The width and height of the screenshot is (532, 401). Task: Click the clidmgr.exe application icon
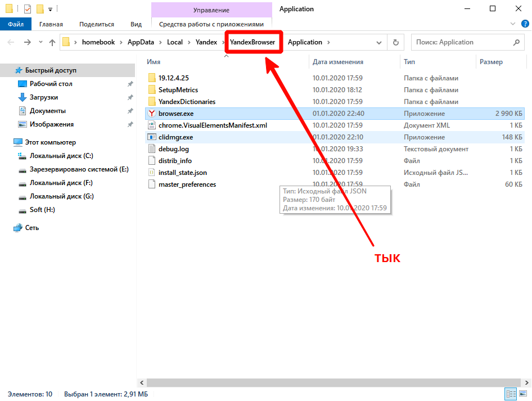[152, 137]
